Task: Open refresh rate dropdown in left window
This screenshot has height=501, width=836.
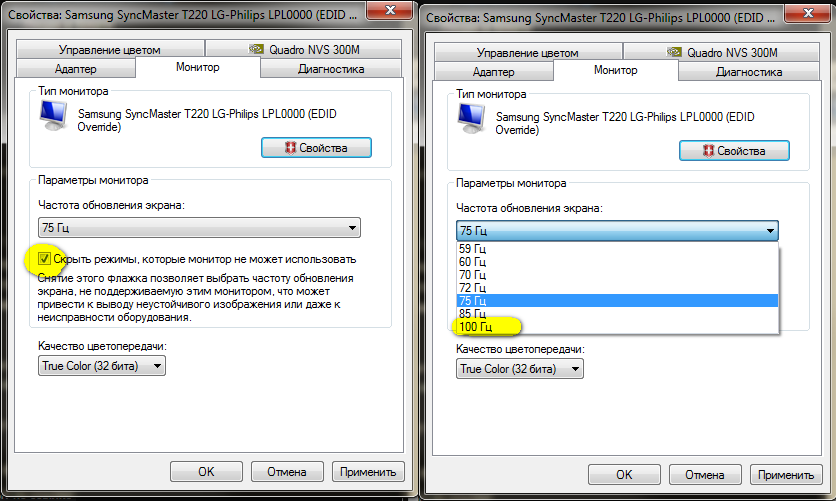Action: pos(199,228)
